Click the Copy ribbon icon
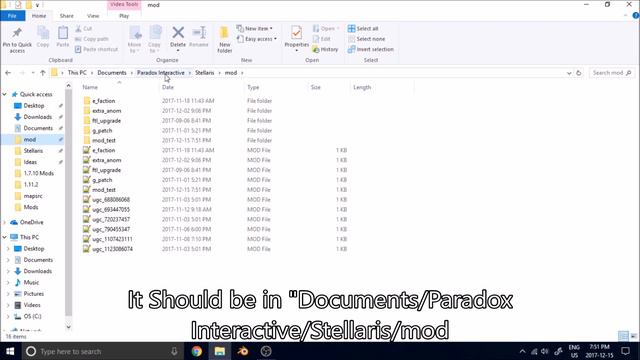This screenshot has width=640, height=360. click(43, 33)
